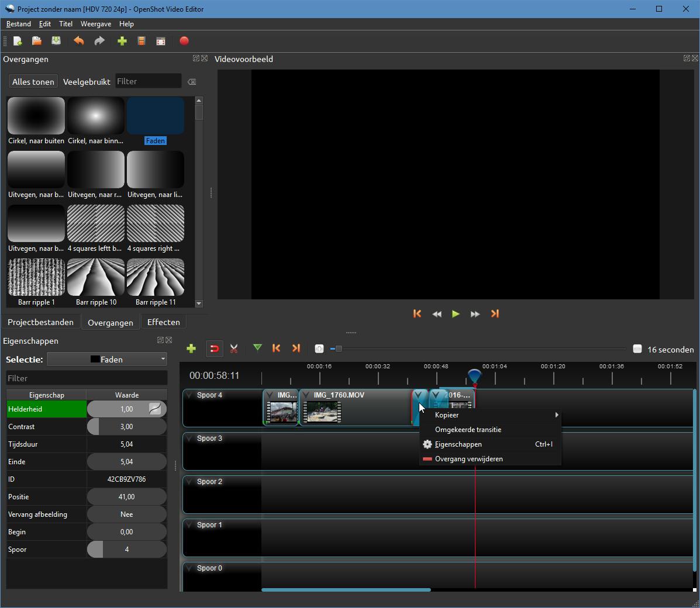Image resolution: width=700 pixels, height=608 pixels.
Task: Click Omgekeerde transitie in context menu
Action: 468,430
